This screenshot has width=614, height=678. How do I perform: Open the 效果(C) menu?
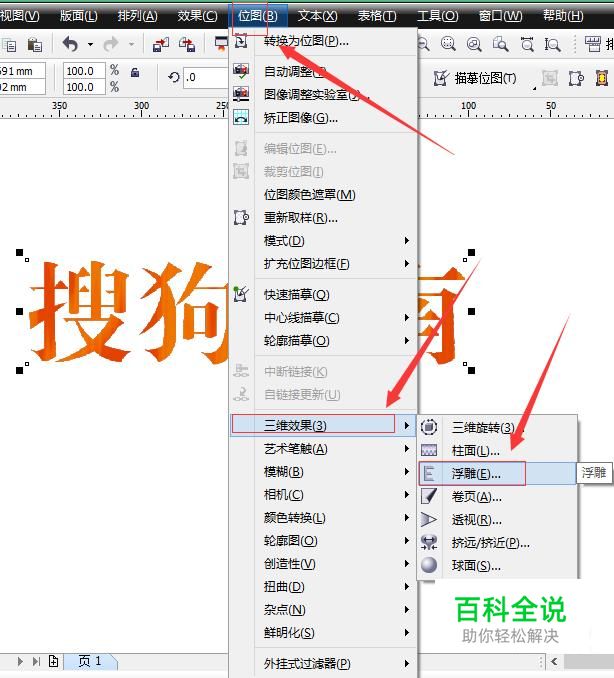point(198,16)
